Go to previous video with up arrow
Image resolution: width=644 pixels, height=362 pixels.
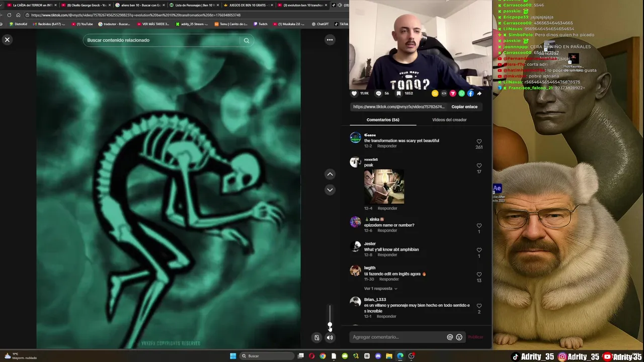pyautogui.click(x=330, y=174)
